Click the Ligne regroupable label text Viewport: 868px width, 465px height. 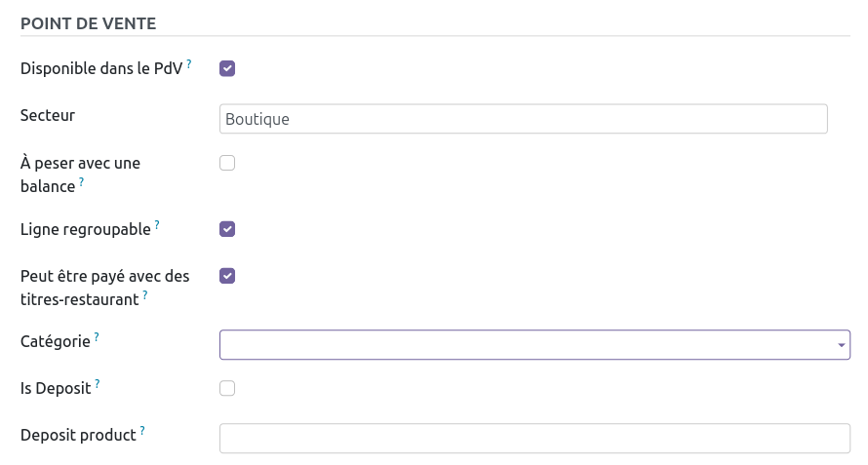pyautogui.click(x=86, y=229)
